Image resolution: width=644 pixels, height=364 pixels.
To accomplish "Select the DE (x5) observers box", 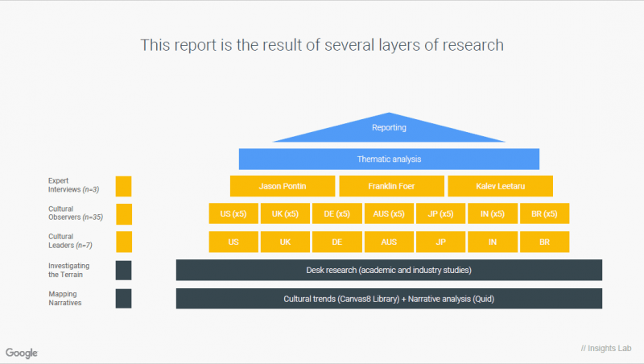I will coord(337,213).
